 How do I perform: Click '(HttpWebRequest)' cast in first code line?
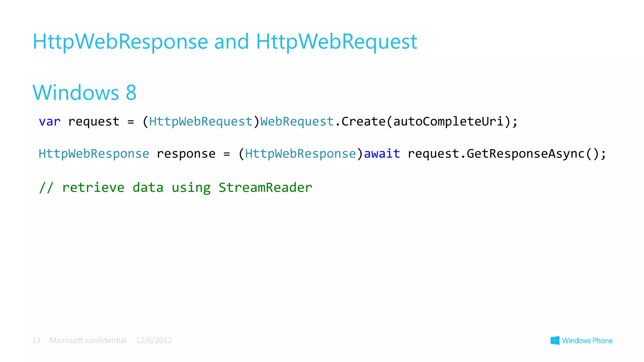click(x=201, y=122)
